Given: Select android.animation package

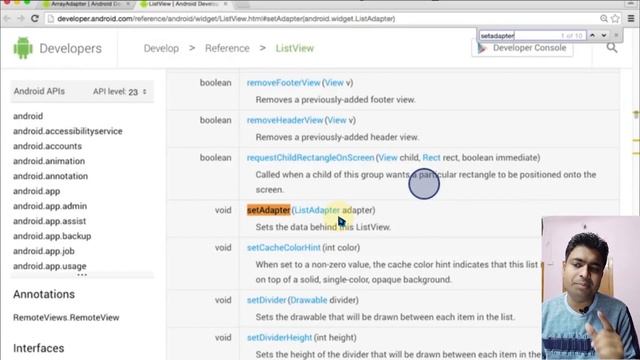Looking at the screenshot, I should coord(49,161).
